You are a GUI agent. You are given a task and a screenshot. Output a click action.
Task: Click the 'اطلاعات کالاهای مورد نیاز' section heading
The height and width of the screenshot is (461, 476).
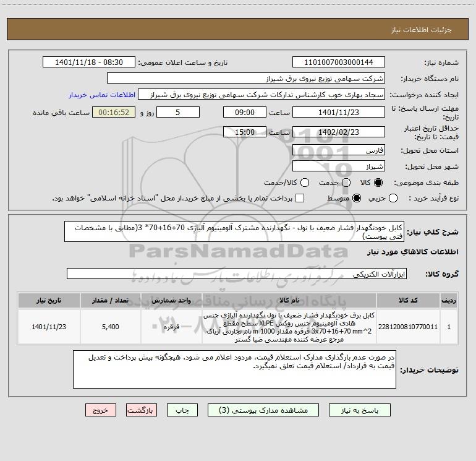click(412, 252)
